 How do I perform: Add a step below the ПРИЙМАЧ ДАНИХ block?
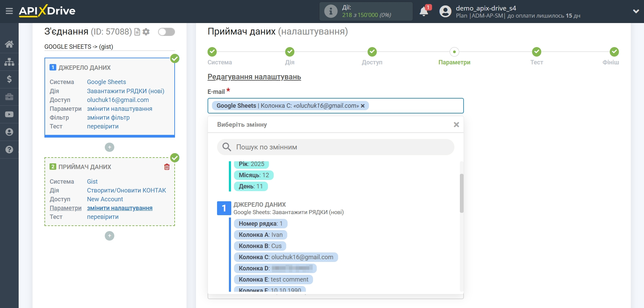click(110, 236)
